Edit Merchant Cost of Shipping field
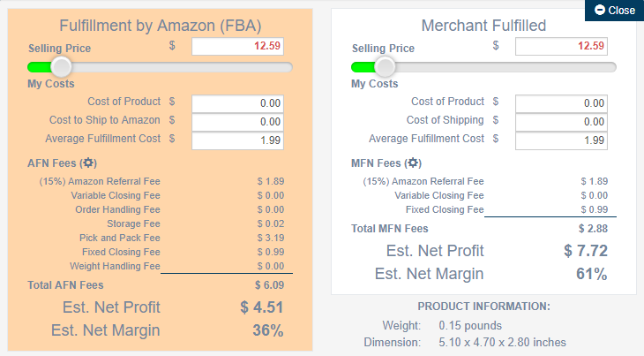Image resolution: width=644 pixels, height=356 pixels. pyautogui.click(x=561, y=122)
